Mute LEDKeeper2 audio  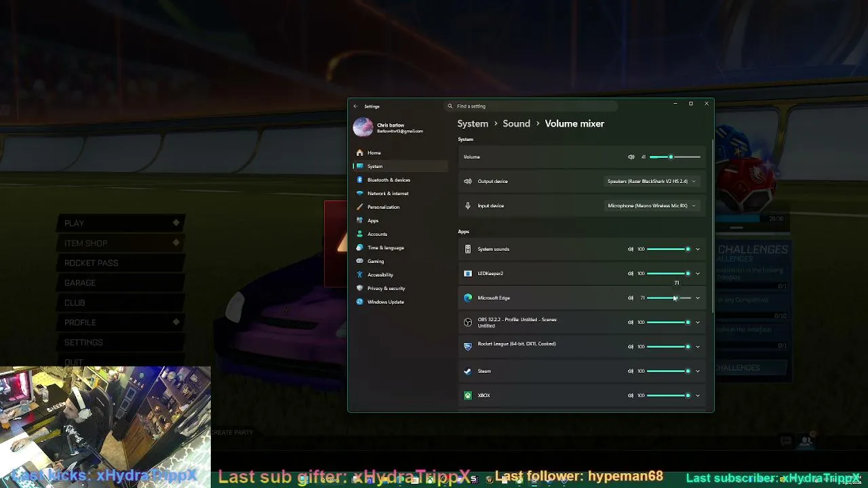click(631, 274)
